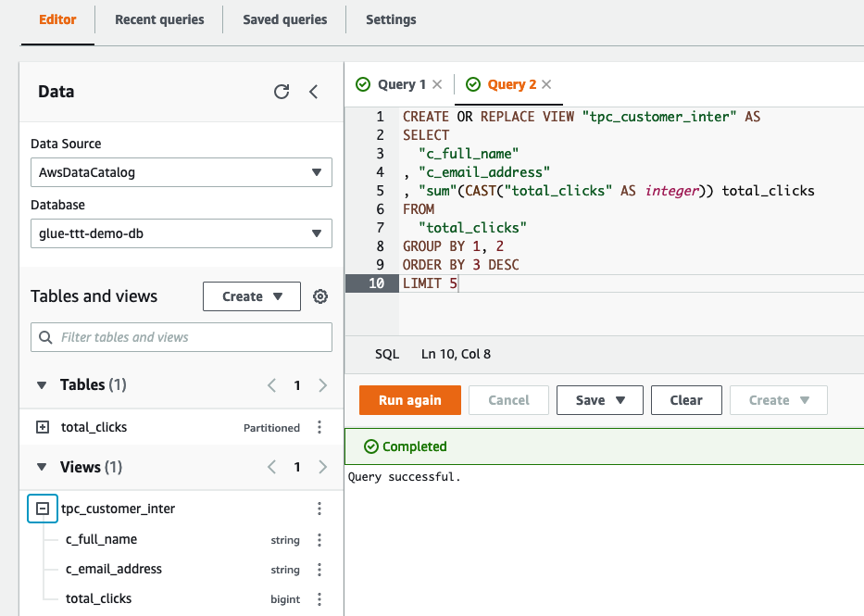The image size is (864, 616).
Task: Click line number 1 in the gutter
Action: pos(381,117)
